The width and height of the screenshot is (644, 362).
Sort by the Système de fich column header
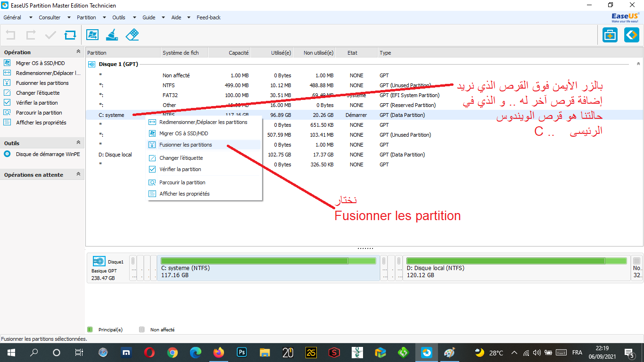[x=184, y=53]
